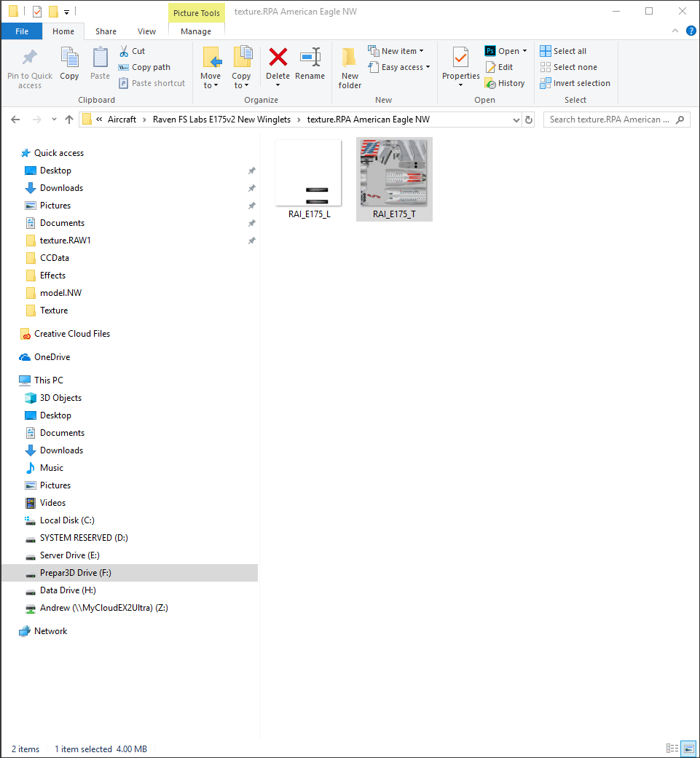Open the recent locations dropdown

(x=54, y=120)
